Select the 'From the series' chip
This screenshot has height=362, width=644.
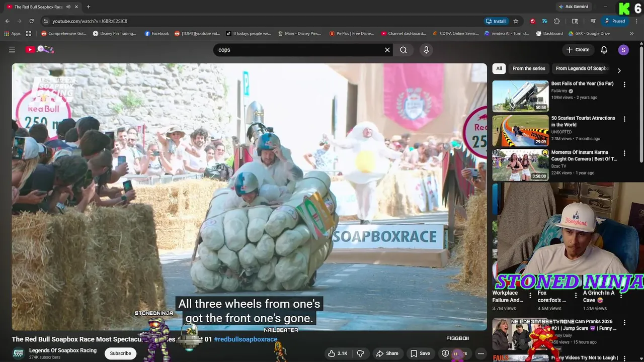529,68
